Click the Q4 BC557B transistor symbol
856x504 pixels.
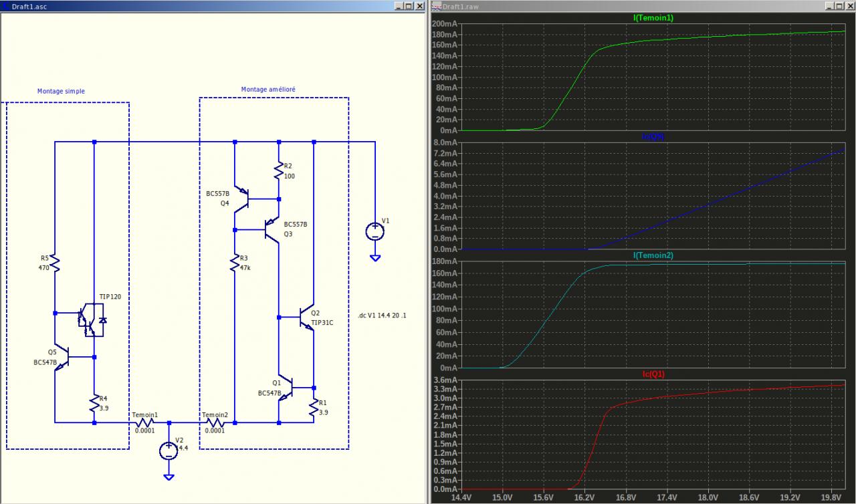click(x=242, y=199)
